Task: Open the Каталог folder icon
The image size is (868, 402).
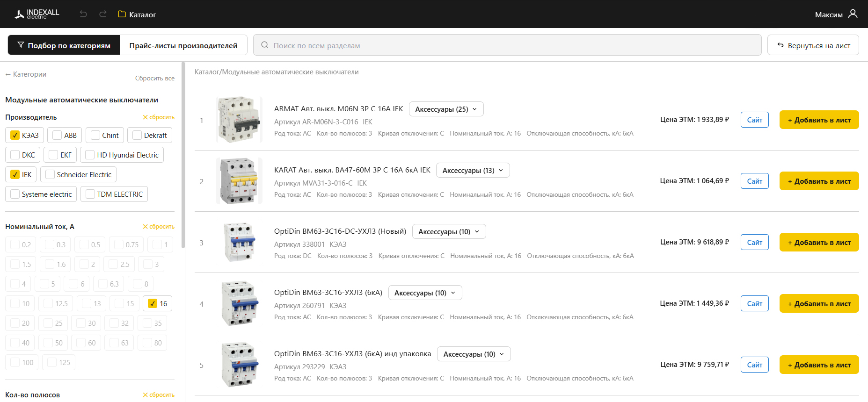Action: 122,14
